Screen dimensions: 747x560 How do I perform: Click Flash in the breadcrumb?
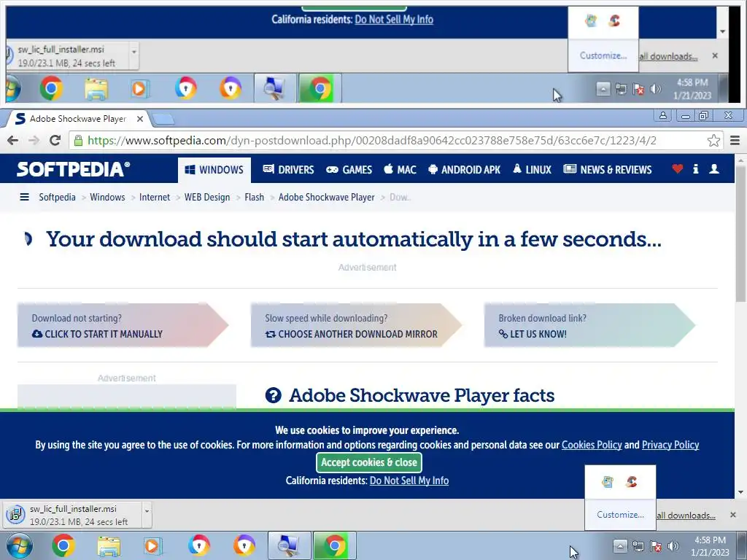pyautogui.click(x=254, y=197)
